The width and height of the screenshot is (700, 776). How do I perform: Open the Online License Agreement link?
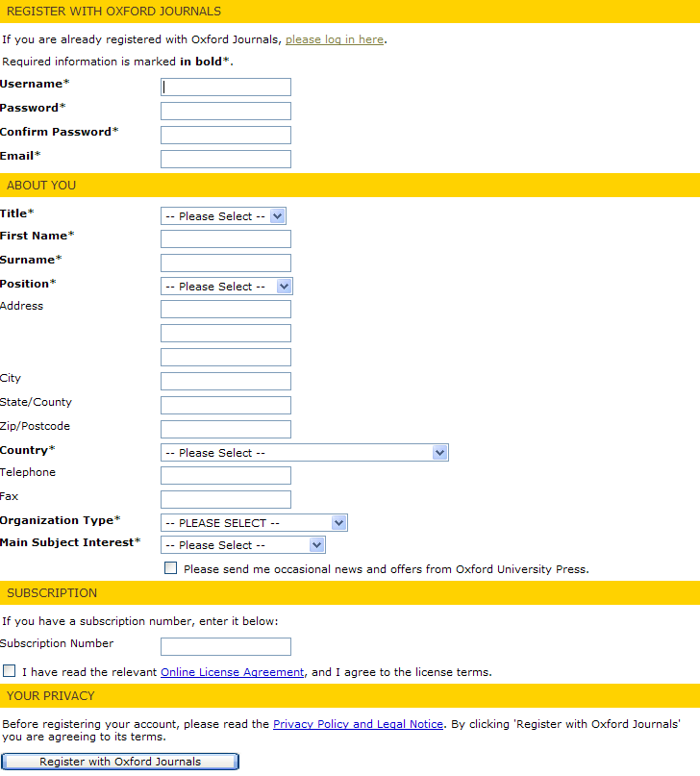[232, 672]
